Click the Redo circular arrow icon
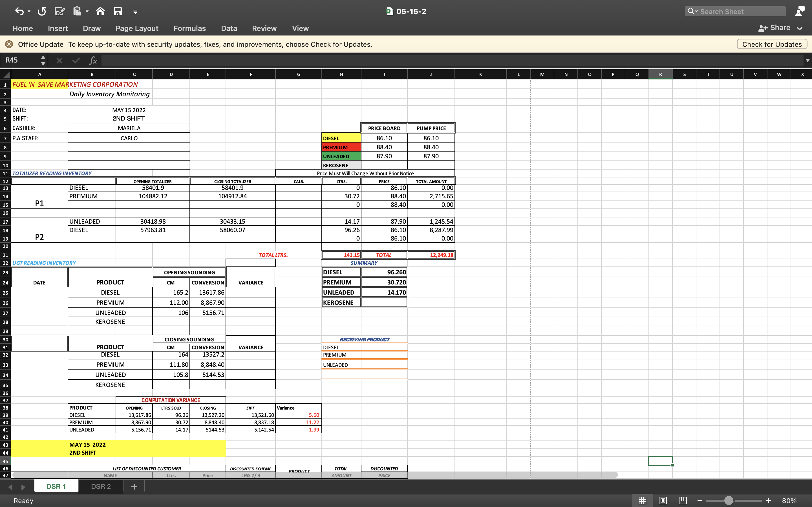Screen dimensions: 812x507 [x=42, y=11]
